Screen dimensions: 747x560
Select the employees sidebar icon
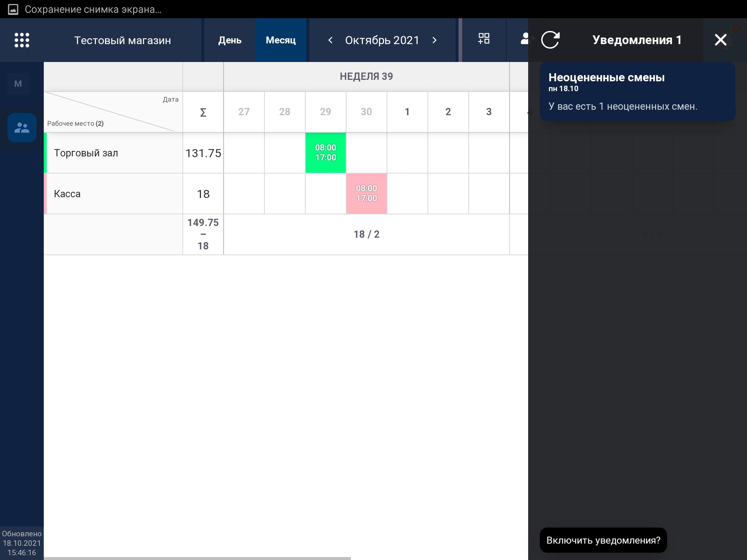coord(22,128)
